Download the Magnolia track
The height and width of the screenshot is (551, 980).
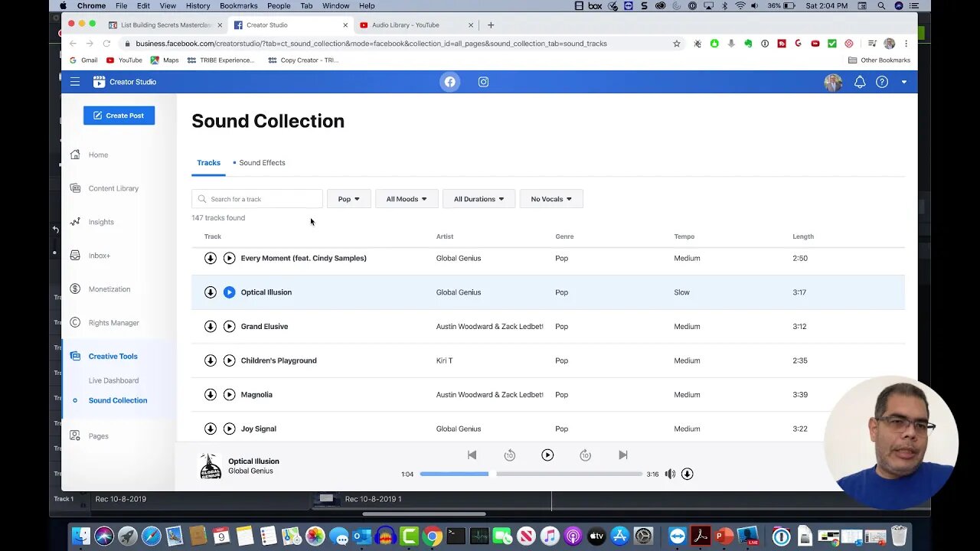[x=211, y=395]
